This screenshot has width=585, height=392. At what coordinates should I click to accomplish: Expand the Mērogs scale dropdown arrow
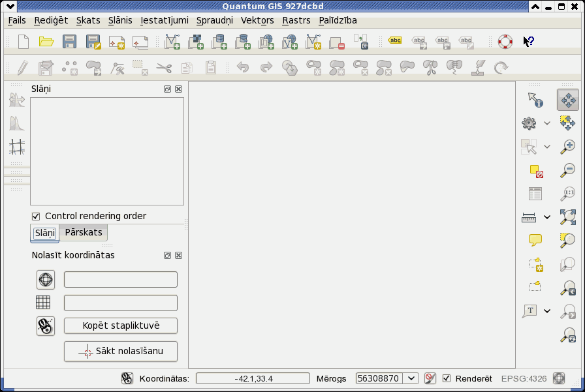(411, 378)
